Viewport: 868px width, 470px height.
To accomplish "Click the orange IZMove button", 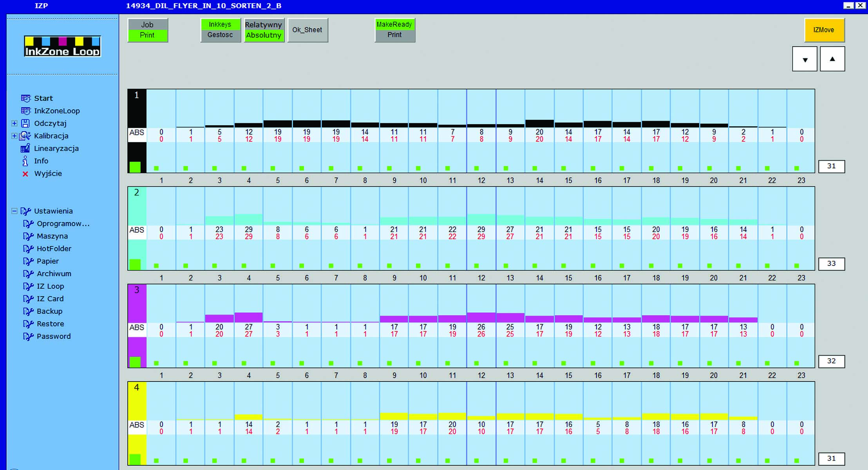I will coord(824,30).
